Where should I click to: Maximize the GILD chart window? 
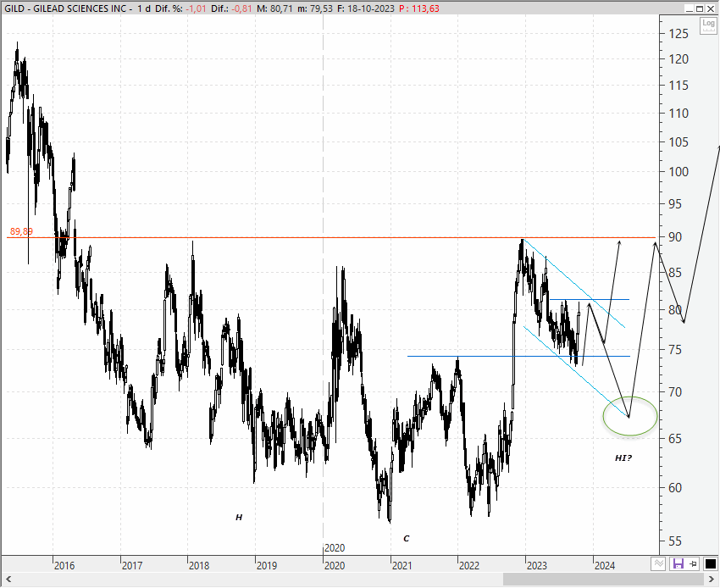(x=700, y=8)
